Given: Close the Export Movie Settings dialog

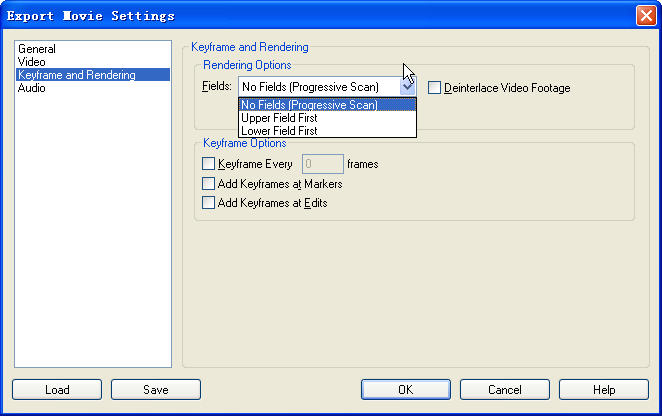Looking at the screenshot, I should (x=646, y=16).
